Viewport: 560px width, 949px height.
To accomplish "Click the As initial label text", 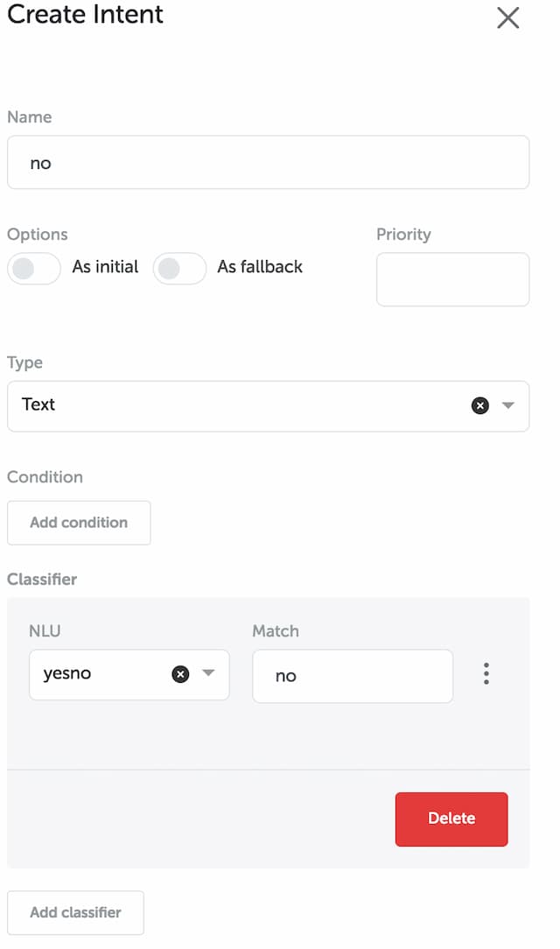I will click(105, 267).
